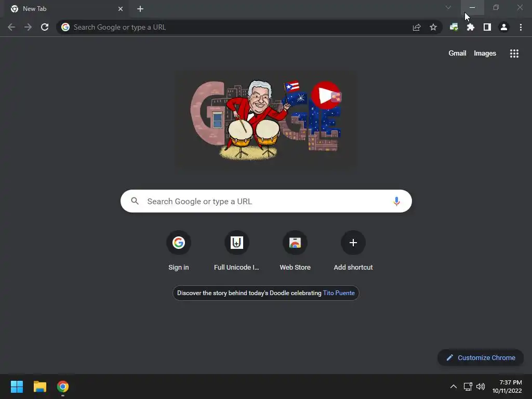532x399 pixels.
Task: Open the clock showing 7:37 PM
Action: point(507,387)
